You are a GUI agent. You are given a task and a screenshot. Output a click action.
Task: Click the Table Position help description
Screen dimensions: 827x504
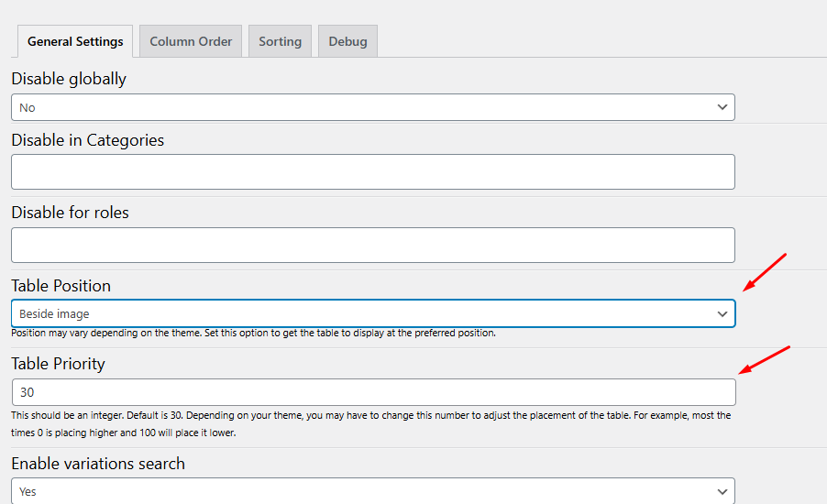(x=253, y=334)
